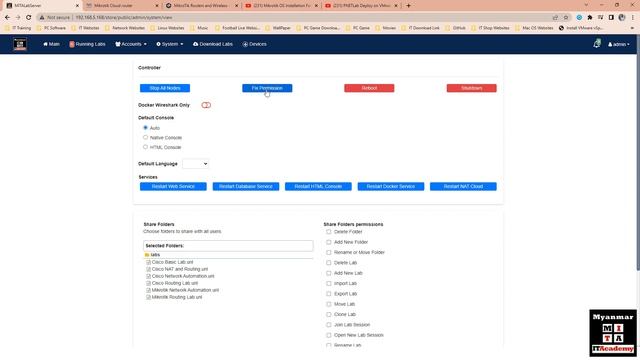Screen dimensions: 640x360
Task: Click the Selected Folders input box
Action: [x=228, y=246]
